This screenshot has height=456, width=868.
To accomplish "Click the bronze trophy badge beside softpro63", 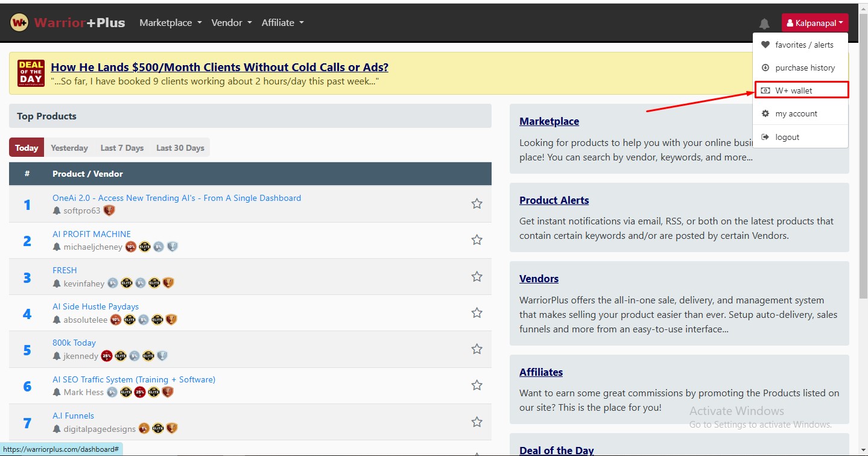I will [109, 211].
